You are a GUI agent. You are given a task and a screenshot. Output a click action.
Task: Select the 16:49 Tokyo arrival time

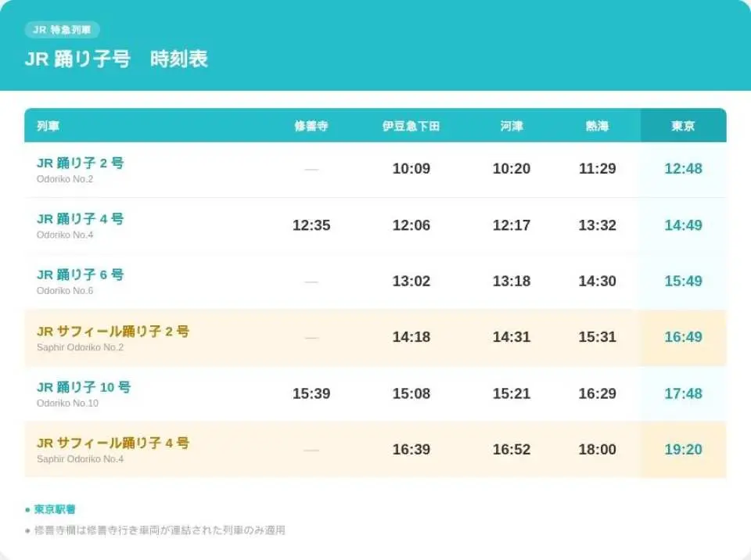(x=683, y=337)
